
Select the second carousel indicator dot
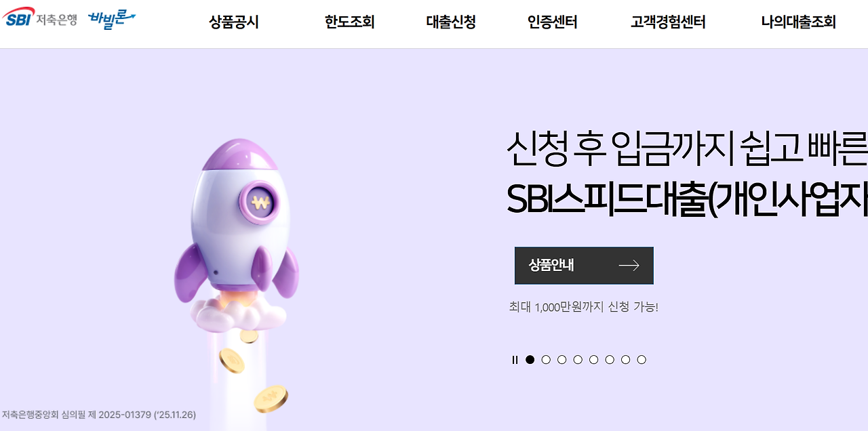click(x=546, y=360)
